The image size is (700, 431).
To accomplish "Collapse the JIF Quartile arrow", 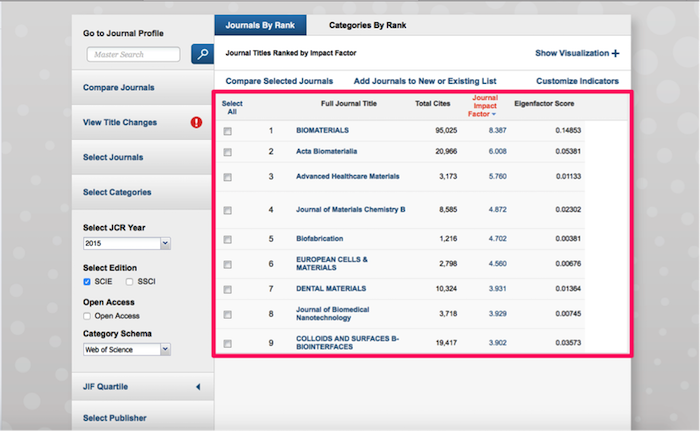I will tap(197, 386).
